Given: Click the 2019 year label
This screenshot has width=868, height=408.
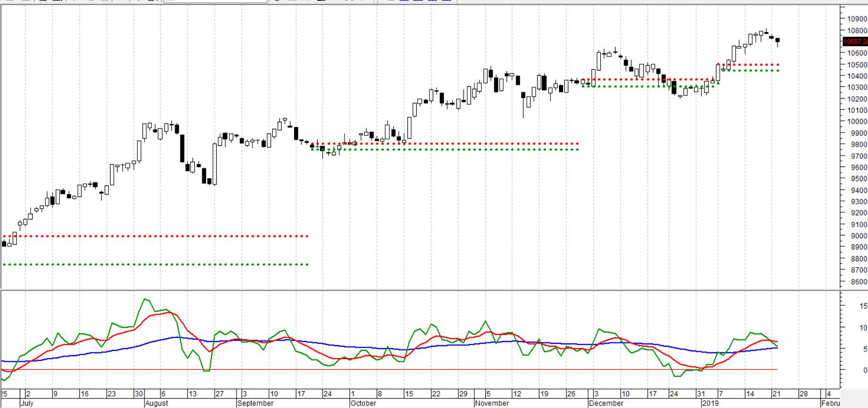Looking at the screenshot, I should 710,403.
